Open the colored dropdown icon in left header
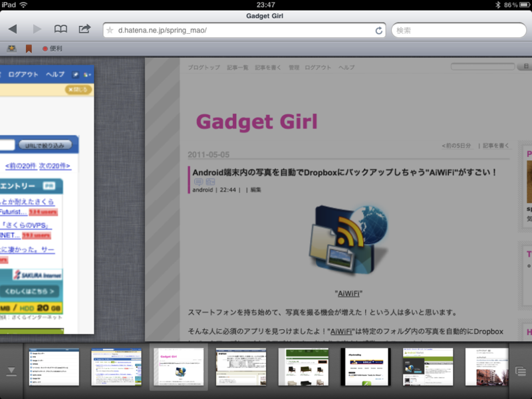 pos(87,74)
